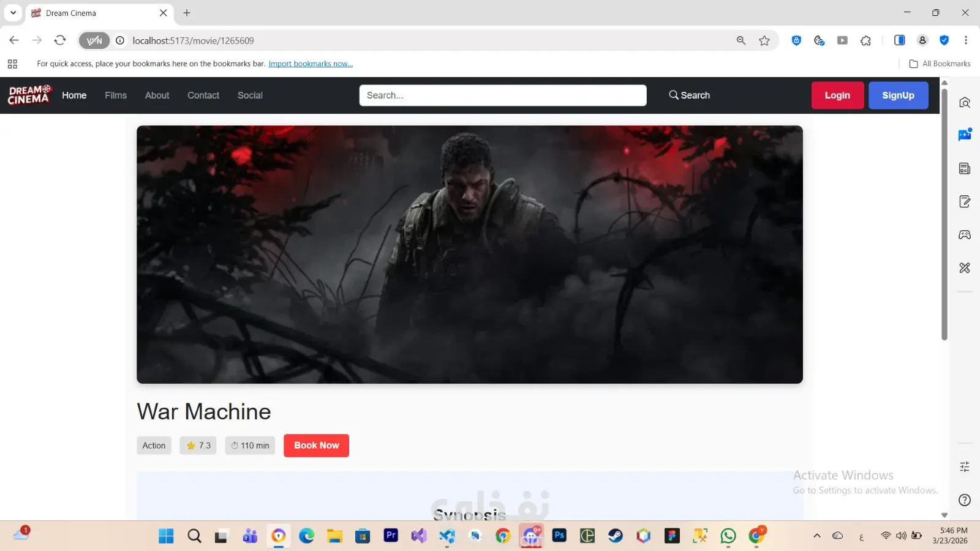Open the sidebar customize settings icon
This screenshot has width=980, height=551.
(965, 467)
